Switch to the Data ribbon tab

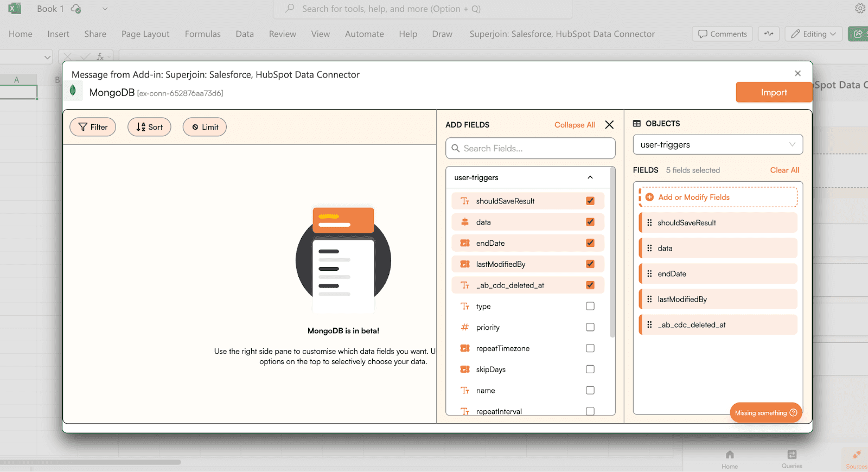(245, 34)
